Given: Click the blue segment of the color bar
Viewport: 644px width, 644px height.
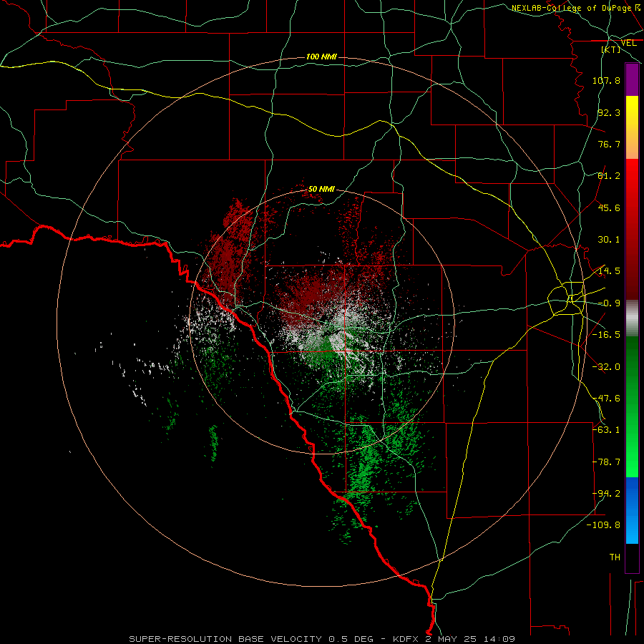Looking at the screenshot, I should coord(632,510).
